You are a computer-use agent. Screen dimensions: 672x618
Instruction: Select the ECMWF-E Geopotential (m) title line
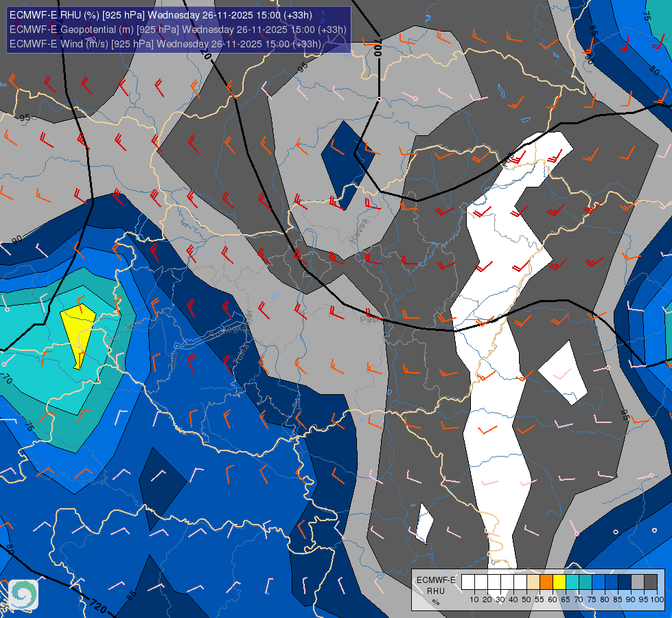point(178,30)
